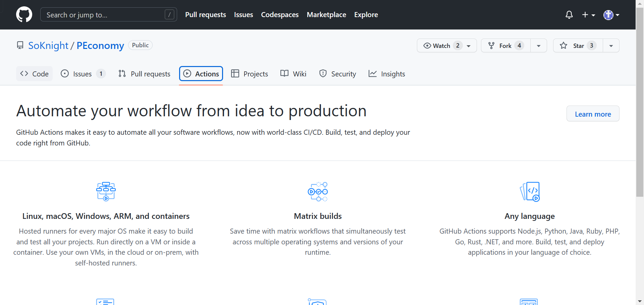The height and width of the screenshot is (305, 644).
Task: Star the repository
Action: 578,46
